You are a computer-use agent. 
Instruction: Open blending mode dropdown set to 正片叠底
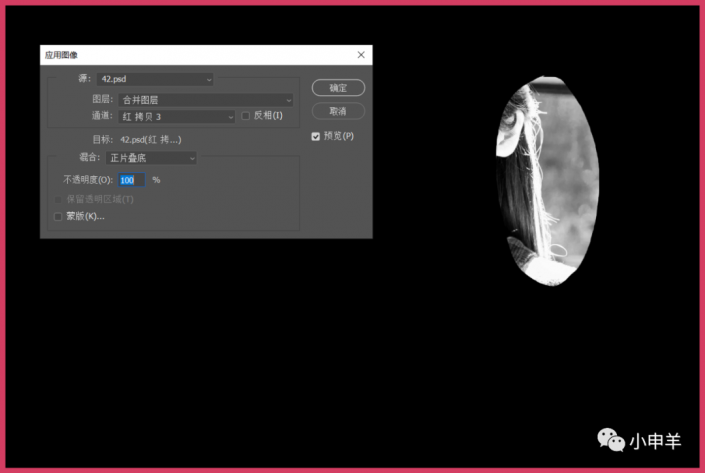[152, 158]
